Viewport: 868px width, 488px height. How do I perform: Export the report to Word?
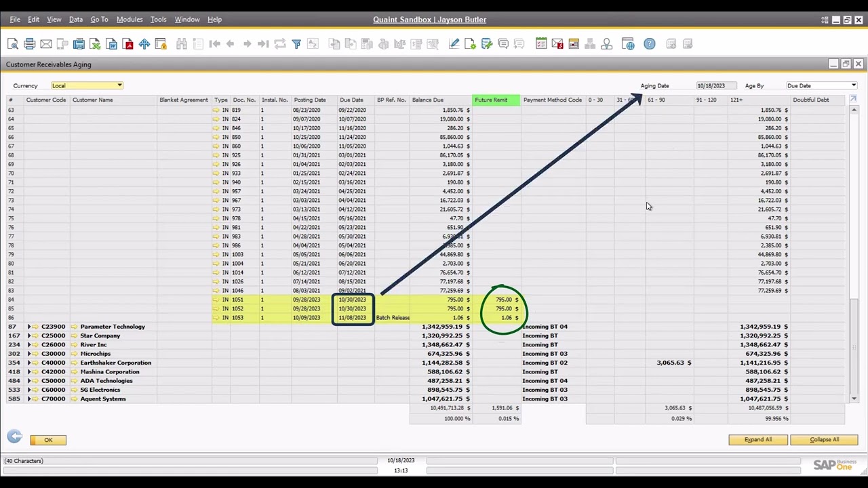[112, 44]
